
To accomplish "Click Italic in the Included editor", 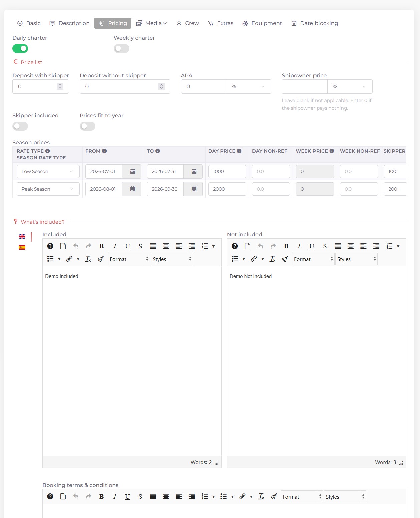I will 115,246.
